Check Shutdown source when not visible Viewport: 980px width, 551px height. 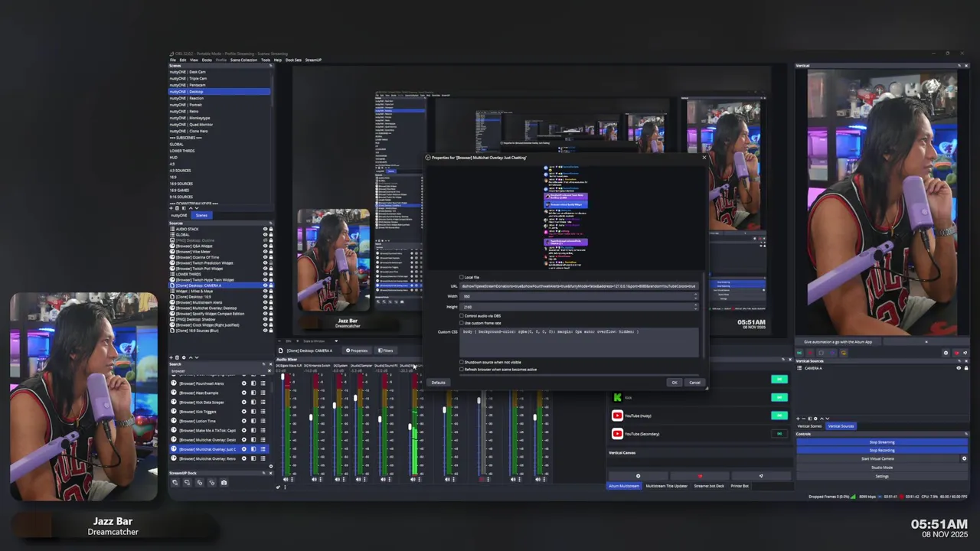tap(462, 362)
